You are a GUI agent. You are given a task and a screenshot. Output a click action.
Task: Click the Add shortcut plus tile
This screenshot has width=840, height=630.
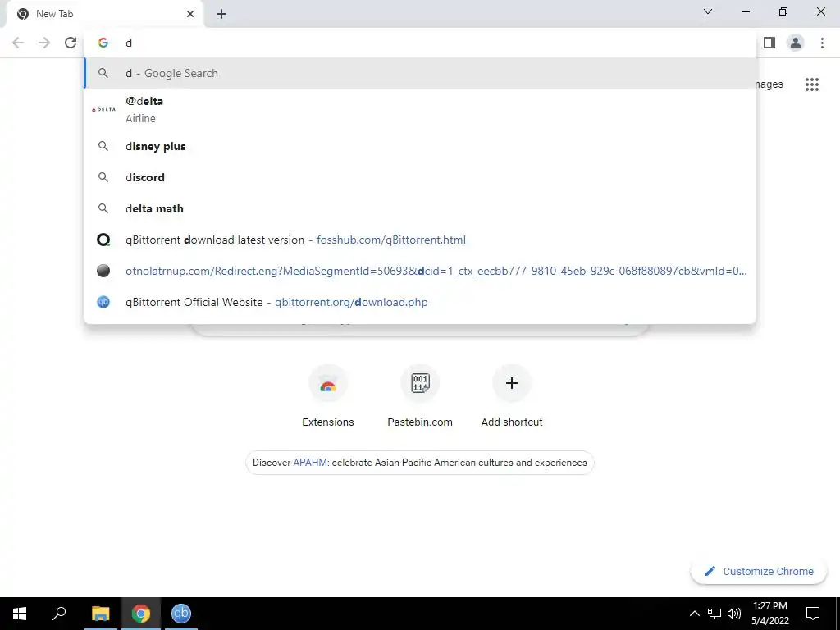click(x=512, y=396)
